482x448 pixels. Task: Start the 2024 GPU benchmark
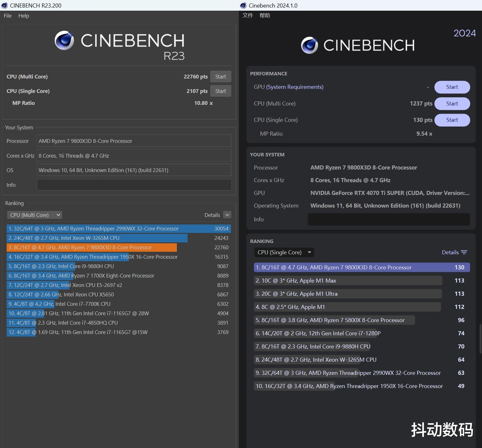tap(452, 87)
